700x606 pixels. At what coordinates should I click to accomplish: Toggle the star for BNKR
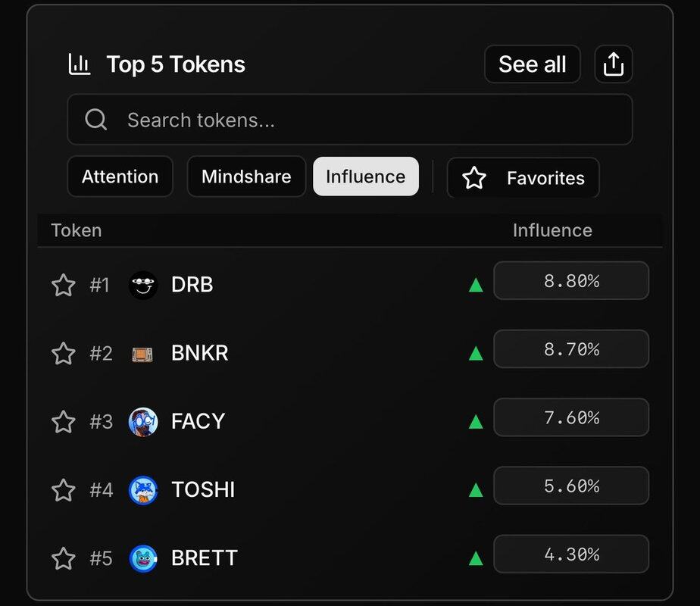click(x=64, y=354)
